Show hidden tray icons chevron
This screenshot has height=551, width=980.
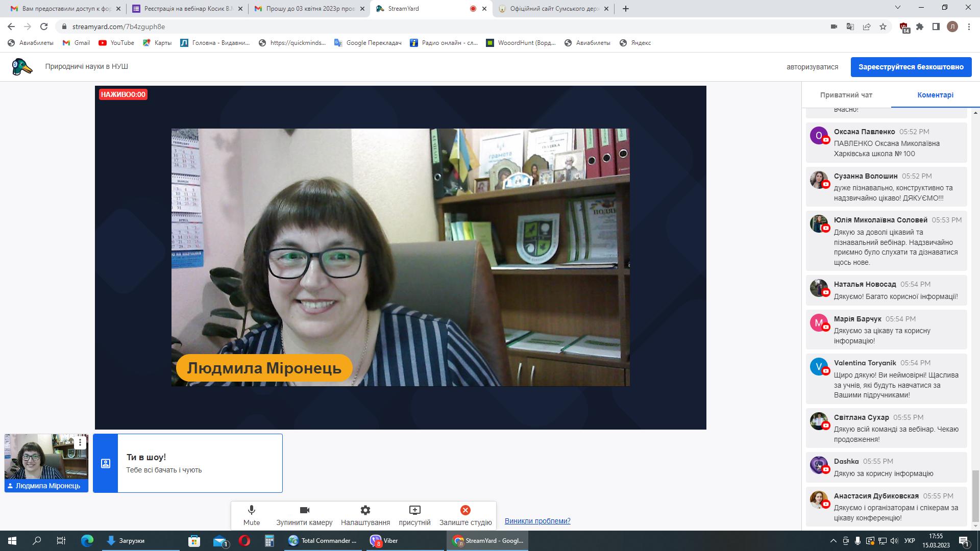pyautogui.click(x=834, y=541)
